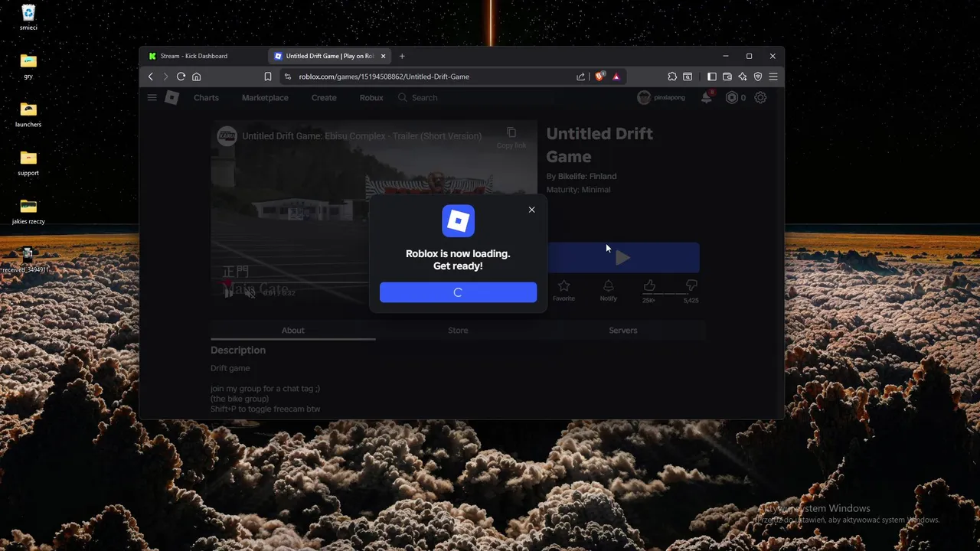Open the Brave Wallet icon
Image resolution: width=980 pixels, height=551 pixels.
727,77
